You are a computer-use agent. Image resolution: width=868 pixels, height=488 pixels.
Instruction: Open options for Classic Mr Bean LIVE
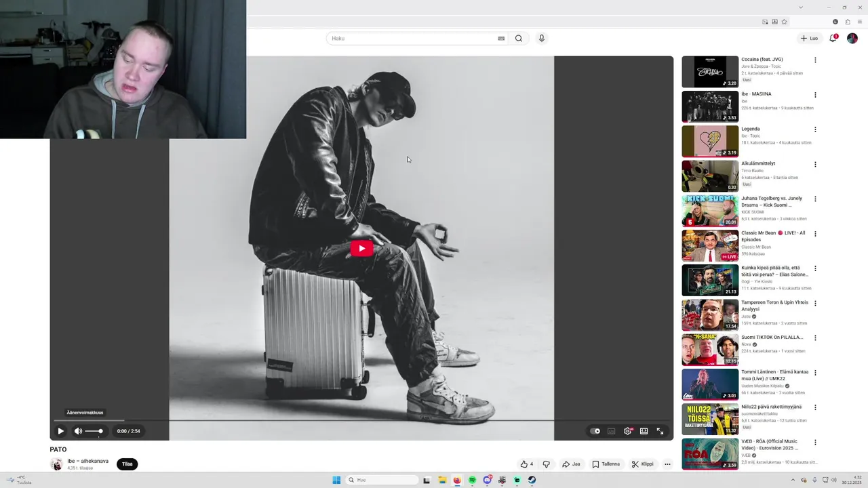coord(815,234)
